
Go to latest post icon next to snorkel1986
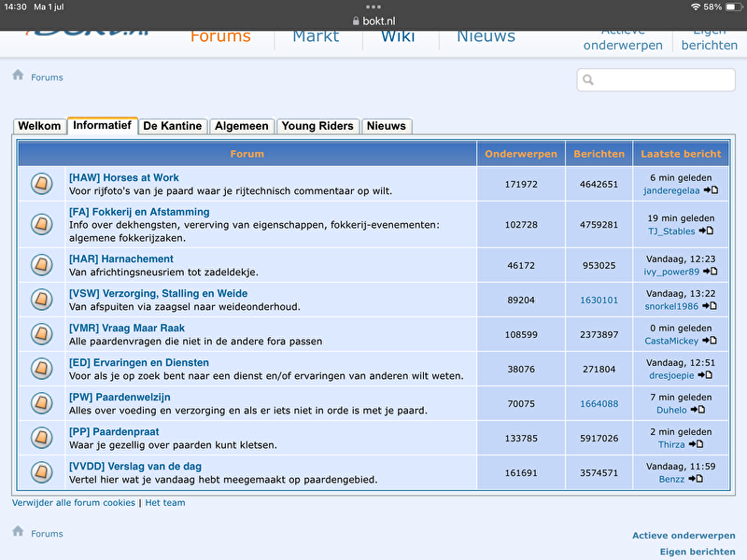710,306
